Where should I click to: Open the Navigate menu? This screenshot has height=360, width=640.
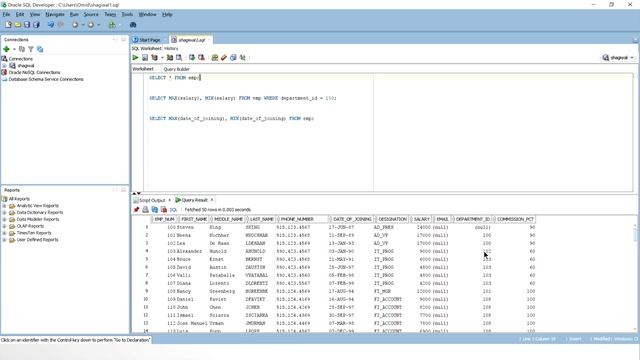(55, 14)
